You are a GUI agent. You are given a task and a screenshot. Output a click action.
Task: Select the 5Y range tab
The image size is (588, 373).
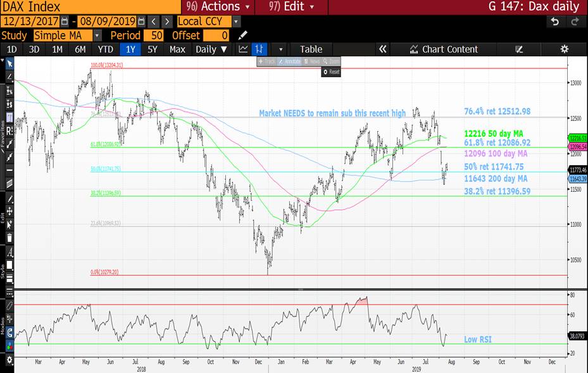point(153,49)
